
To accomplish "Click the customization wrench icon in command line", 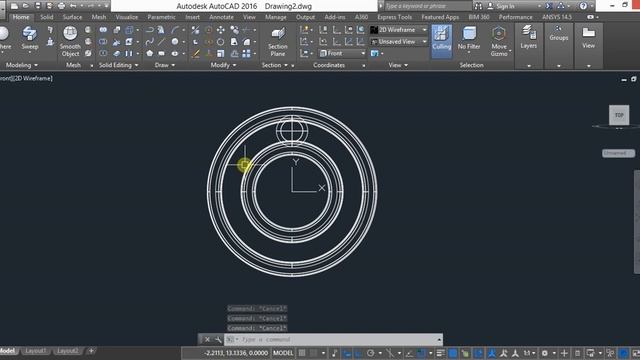I will click(x=218, y=339).
